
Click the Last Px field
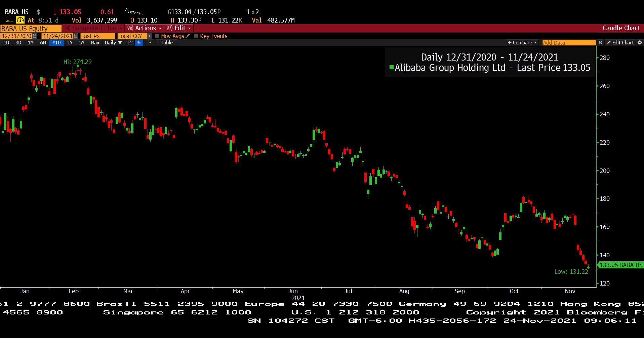97,36
